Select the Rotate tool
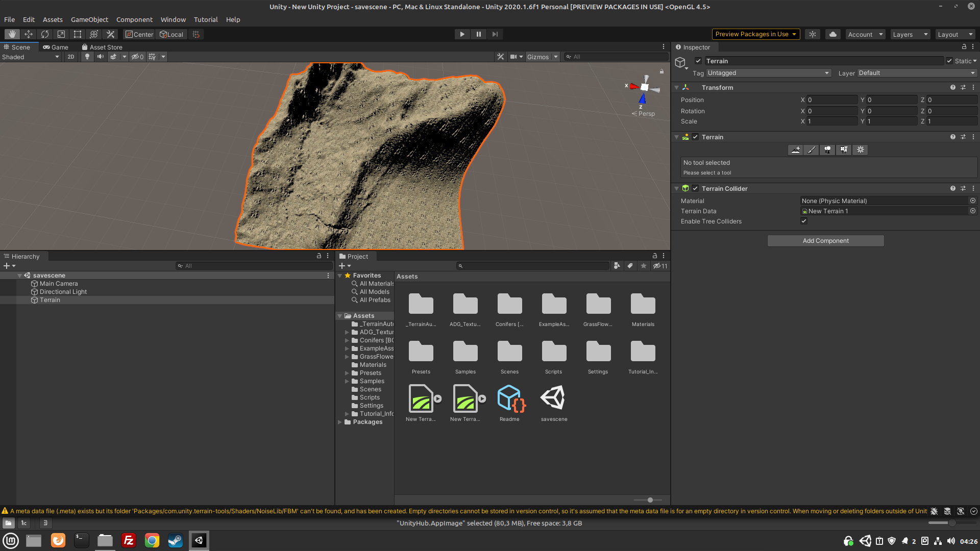The image size is (980, 551). point(45,34)
